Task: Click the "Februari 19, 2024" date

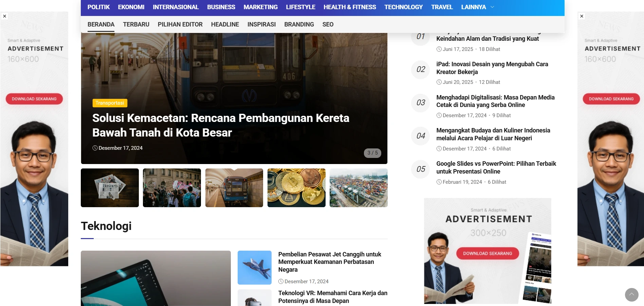Action: click(462, 182)
